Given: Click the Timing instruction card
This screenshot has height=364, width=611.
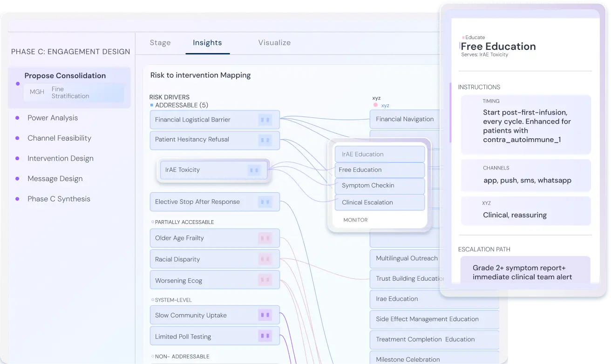Looking at the screenshot, I should pos(526,125).
